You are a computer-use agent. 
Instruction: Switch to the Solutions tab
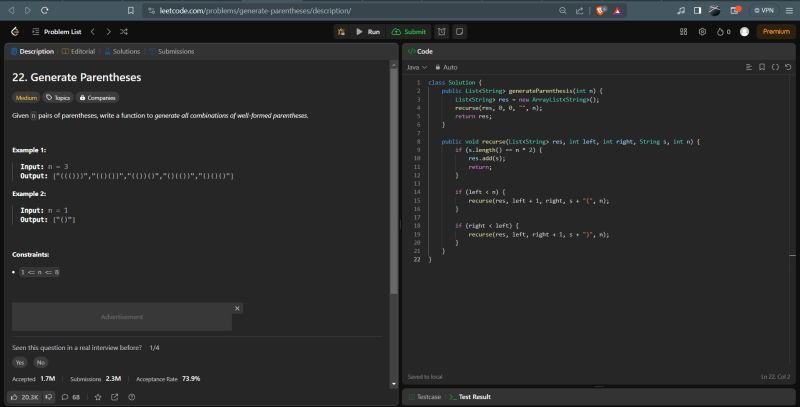pyautogui.click(x=122, y=52)
